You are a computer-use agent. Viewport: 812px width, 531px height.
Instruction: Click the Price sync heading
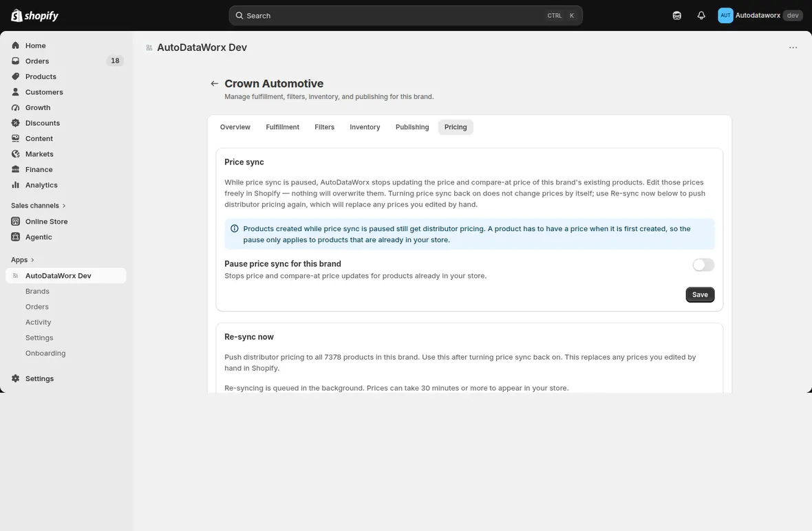(244, 162)
